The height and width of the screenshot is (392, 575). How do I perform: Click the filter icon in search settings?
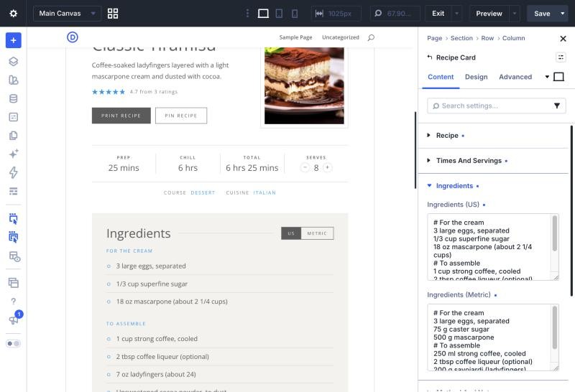coord(556,106)
